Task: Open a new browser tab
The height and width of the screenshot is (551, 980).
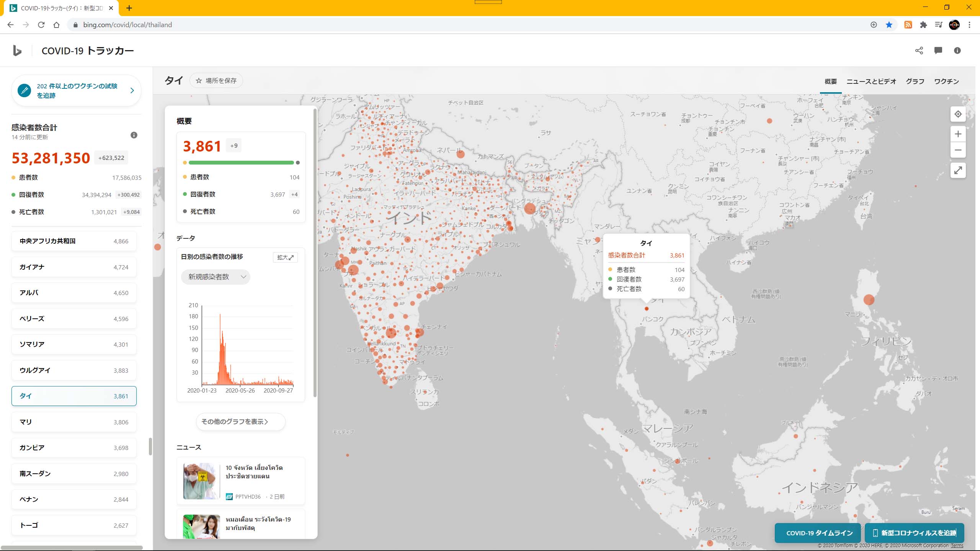Action: [x=129, y=8]
